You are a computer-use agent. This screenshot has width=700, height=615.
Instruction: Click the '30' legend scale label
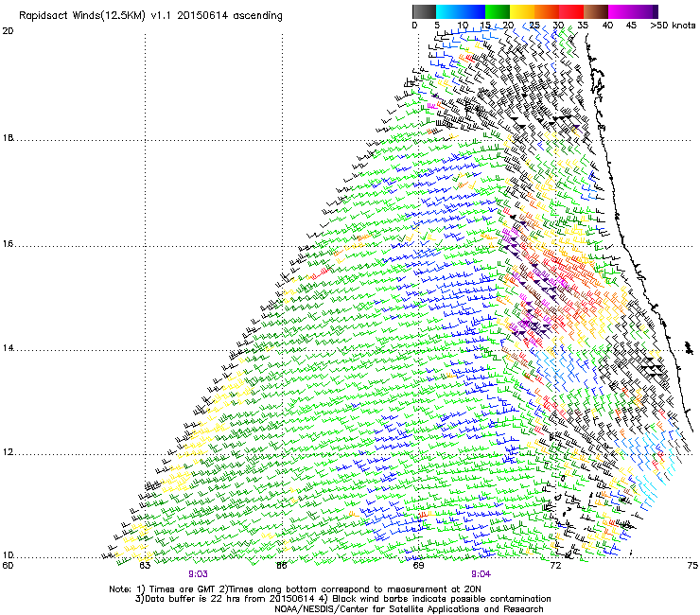click(558, 26)
